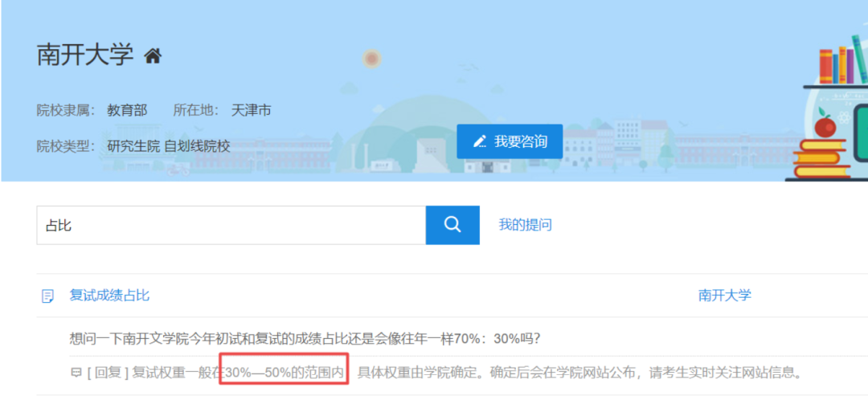
Task: Focus the search box containing 占比
Action: coord(231,225)
